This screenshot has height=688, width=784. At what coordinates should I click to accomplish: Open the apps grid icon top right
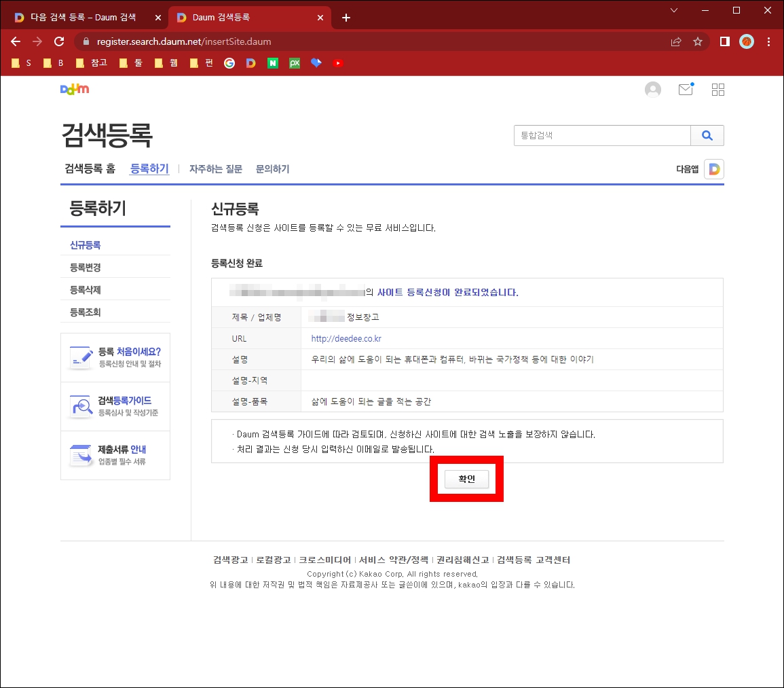[717, 89]
